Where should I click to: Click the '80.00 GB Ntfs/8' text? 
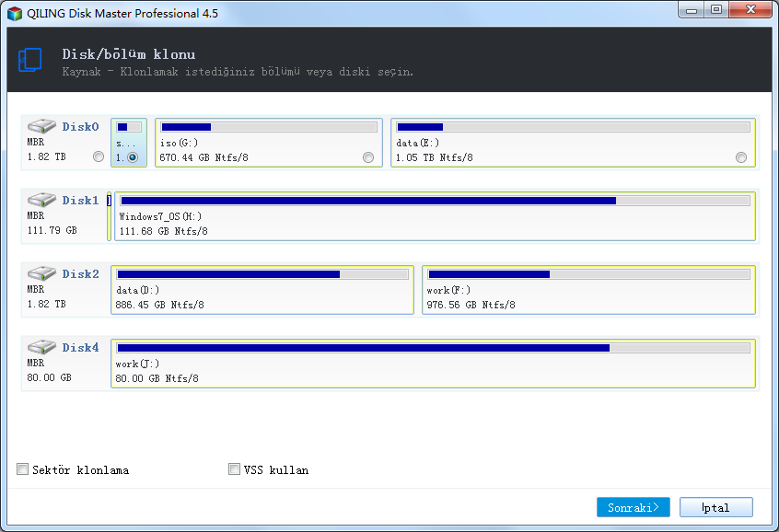(157, 378)
